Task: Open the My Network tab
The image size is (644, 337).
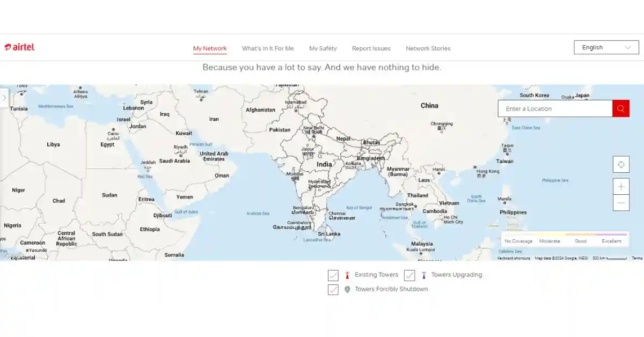Action: (x=210, y=48)
